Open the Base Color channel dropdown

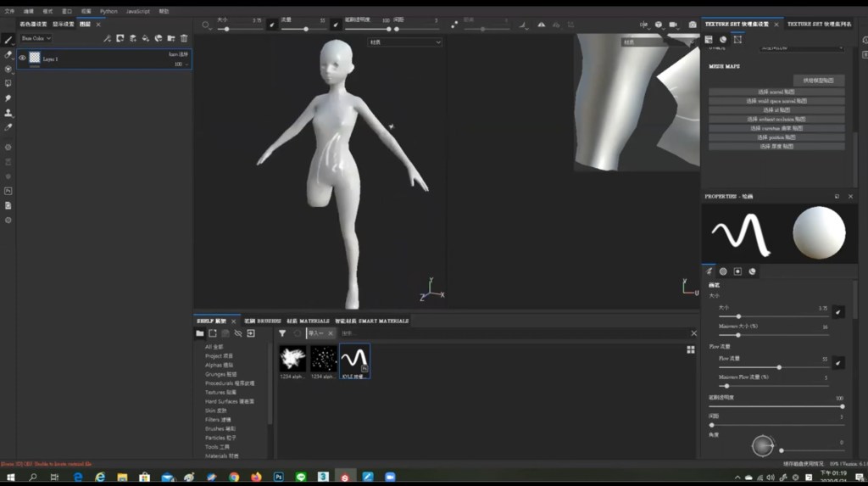click(36, 38)
